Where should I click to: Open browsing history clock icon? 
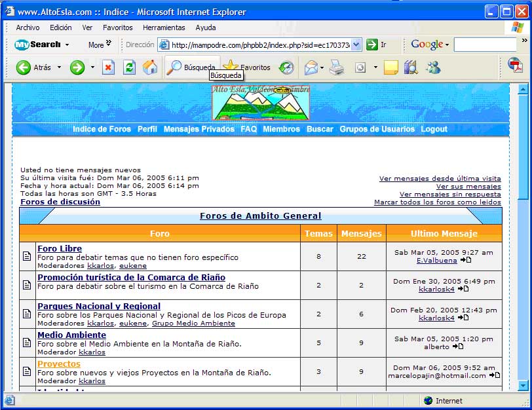point(286,67)
